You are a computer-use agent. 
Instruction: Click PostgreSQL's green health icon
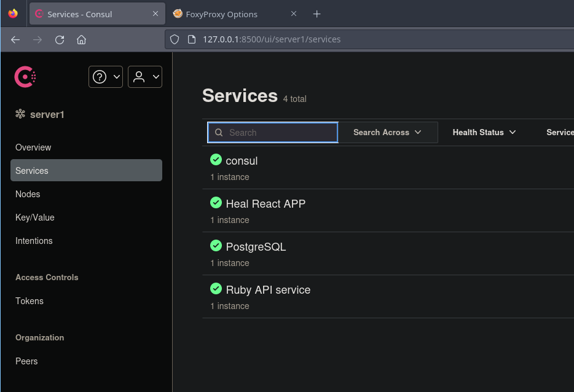[x=216, y=246]
